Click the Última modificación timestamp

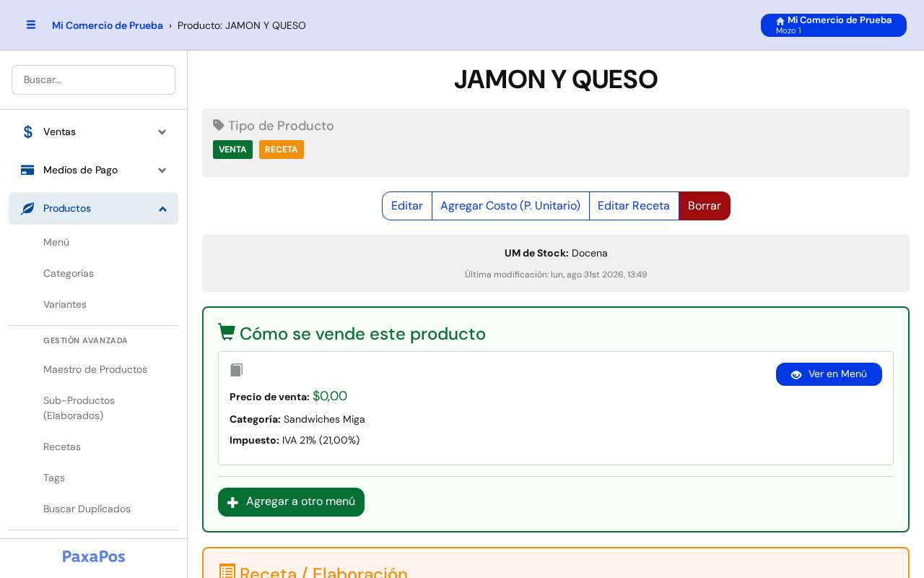point(556,275)
